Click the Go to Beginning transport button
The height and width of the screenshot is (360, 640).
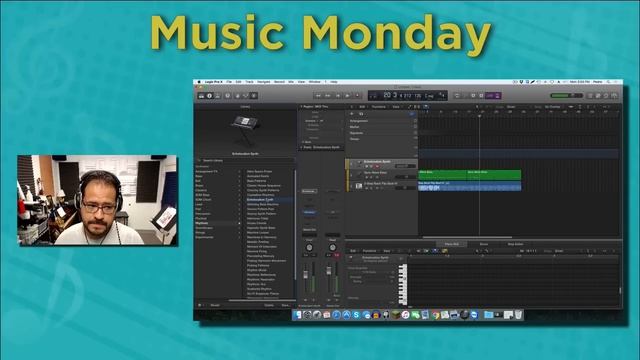tap(338, 96)
